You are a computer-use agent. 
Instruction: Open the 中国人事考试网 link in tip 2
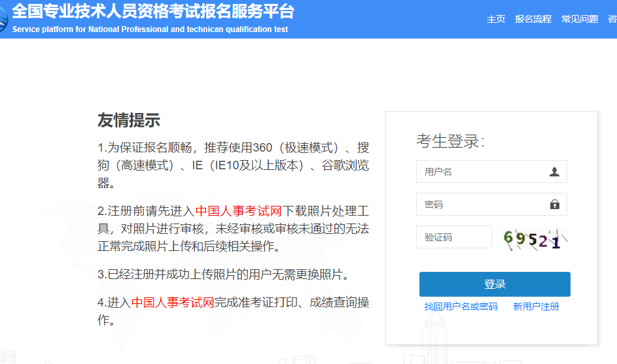pyautogui.click(x=238, y=211)
